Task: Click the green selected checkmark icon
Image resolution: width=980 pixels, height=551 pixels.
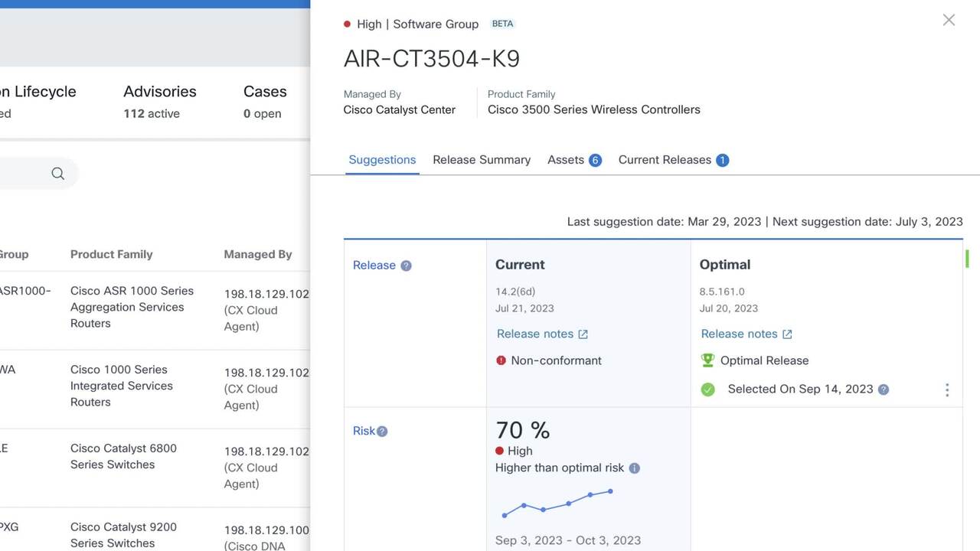Action: coord(707,390)
